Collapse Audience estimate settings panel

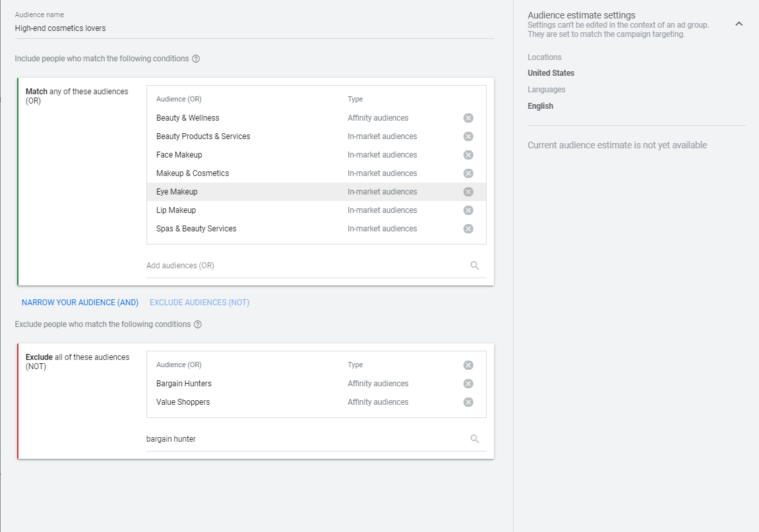point(739,24)
